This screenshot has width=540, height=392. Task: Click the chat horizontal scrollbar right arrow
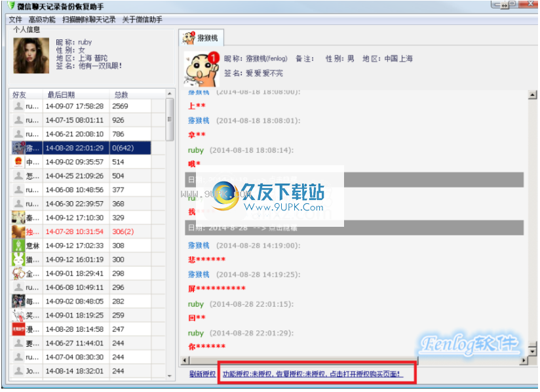(x=524, y=361)
